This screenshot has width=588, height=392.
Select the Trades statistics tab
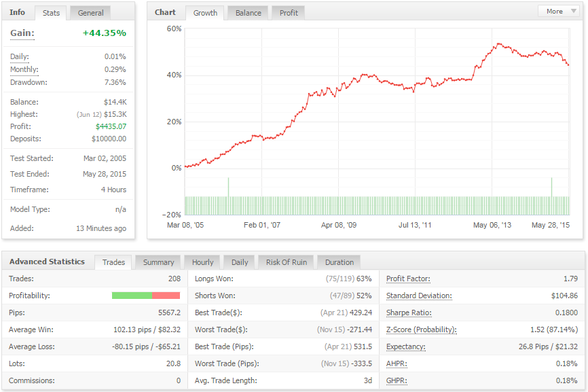(x=113, y=262)
